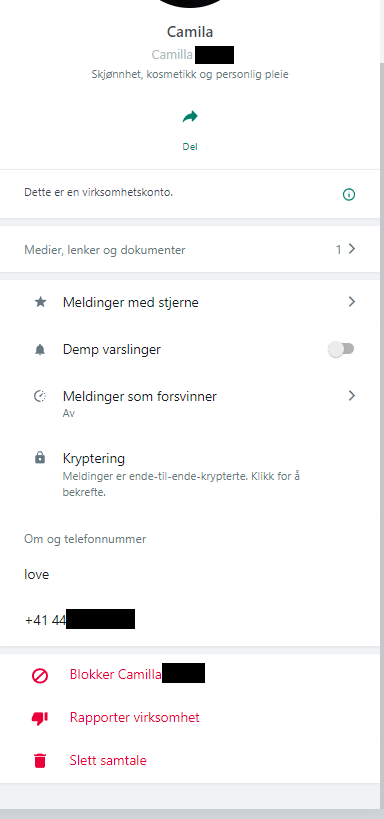
Task: Expand Meldinger som forsvinner chevron
Action: tap(352, 396)
